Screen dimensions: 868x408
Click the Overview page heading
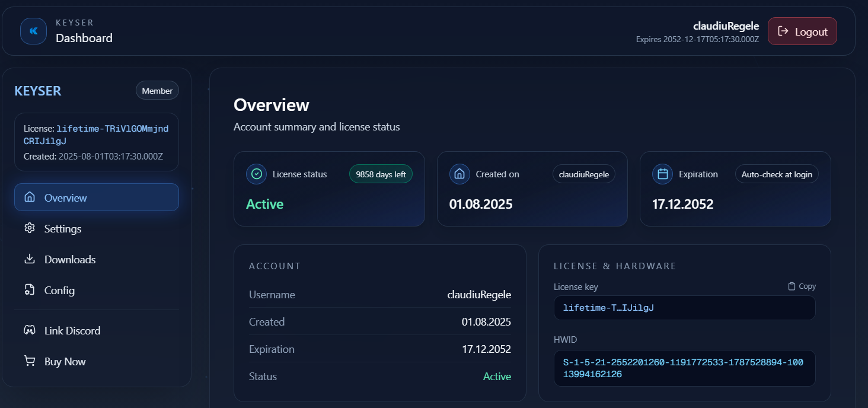(272, 105)
